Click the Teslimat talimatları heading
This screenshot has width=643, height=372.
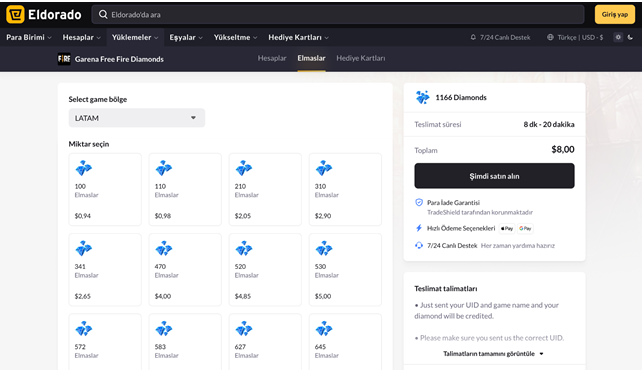click(446, 288)
